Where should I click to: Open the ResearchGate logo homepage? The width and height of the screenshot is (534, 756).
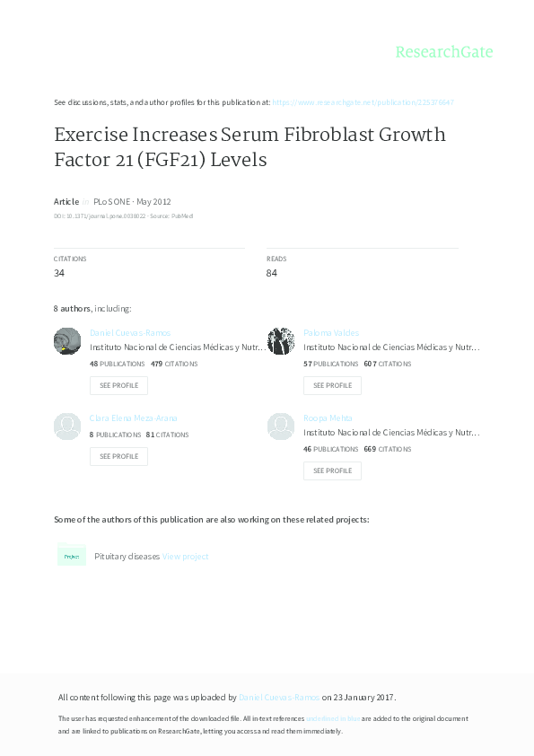click(x=445, y=52)
